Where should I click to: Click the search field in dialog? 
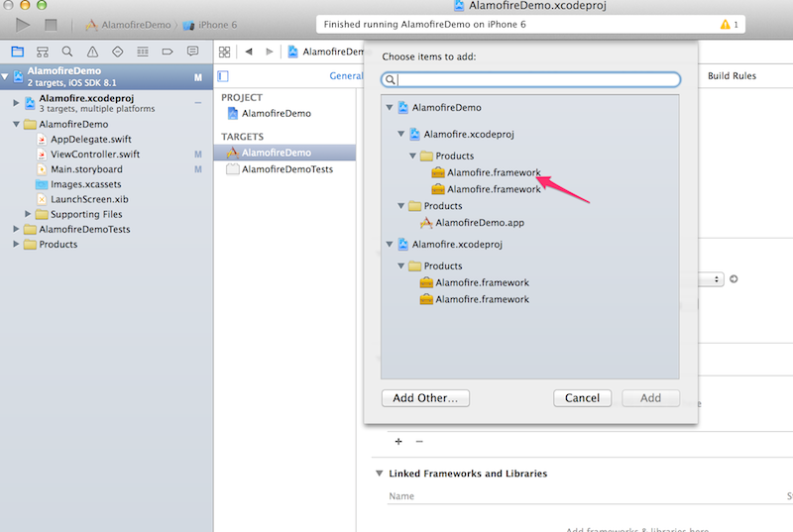click(530, 80)
